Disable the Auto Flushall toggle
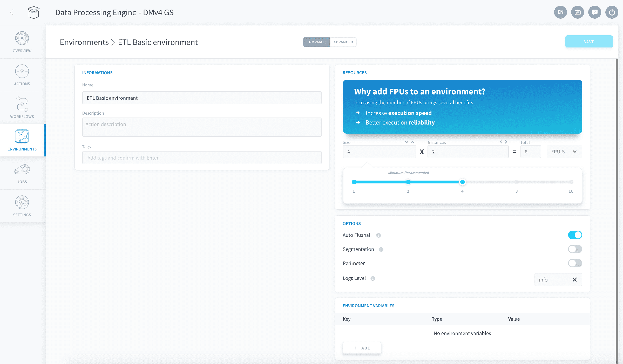The width and height of the screenshot is (623, 364). point(575,235)
